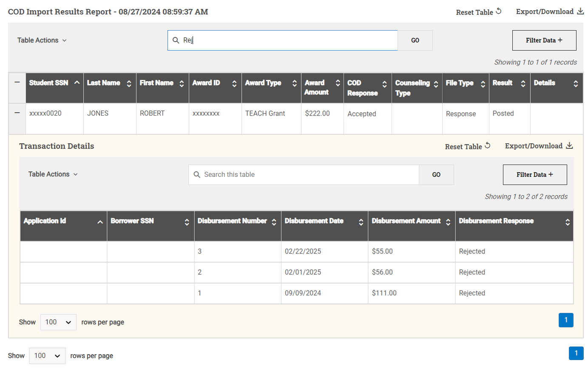Sort the Award Type column
The image size is (588, 372).
tap(294, 84)
